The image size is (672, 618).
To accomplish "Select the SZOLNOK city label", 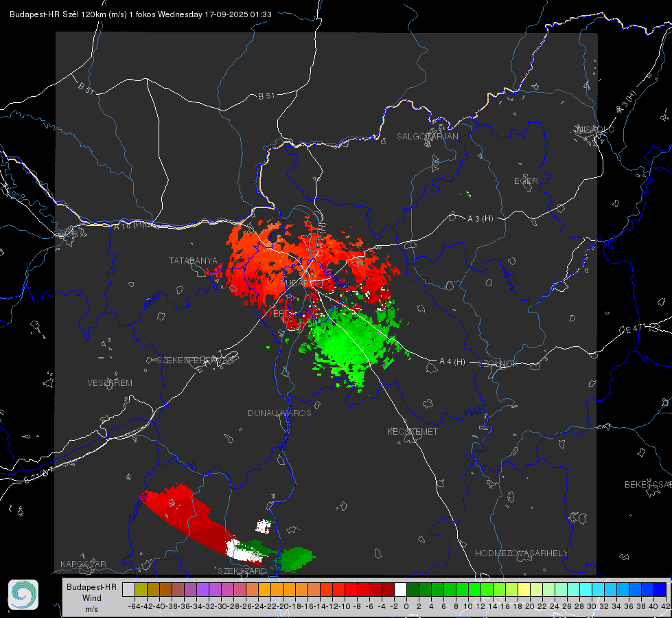I will pos(499,363).
